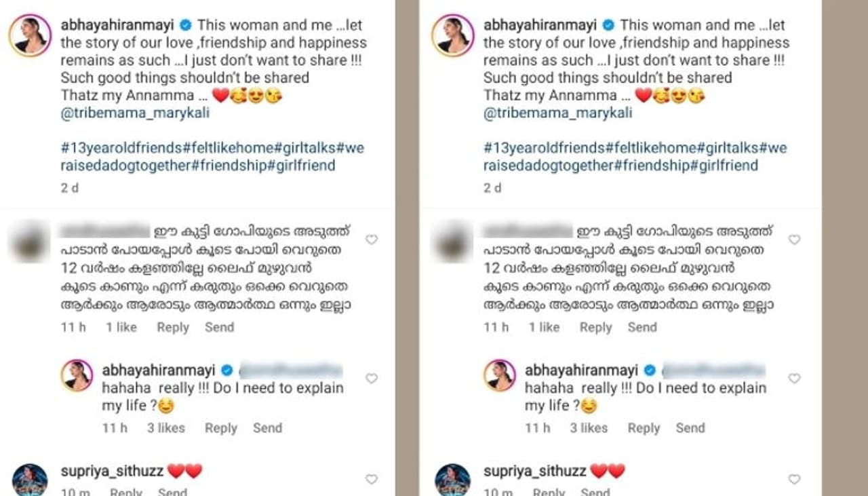
Task: Heart abhayahiranmayi's reply in right panel
Action: pos(794,379)
